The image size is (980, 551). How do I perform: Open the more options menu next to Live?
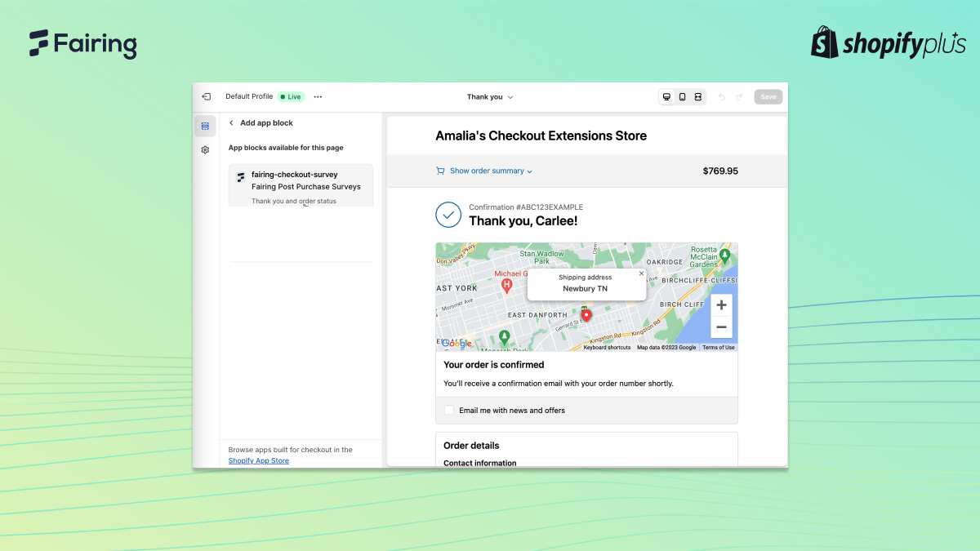click(x=318, y=96)
